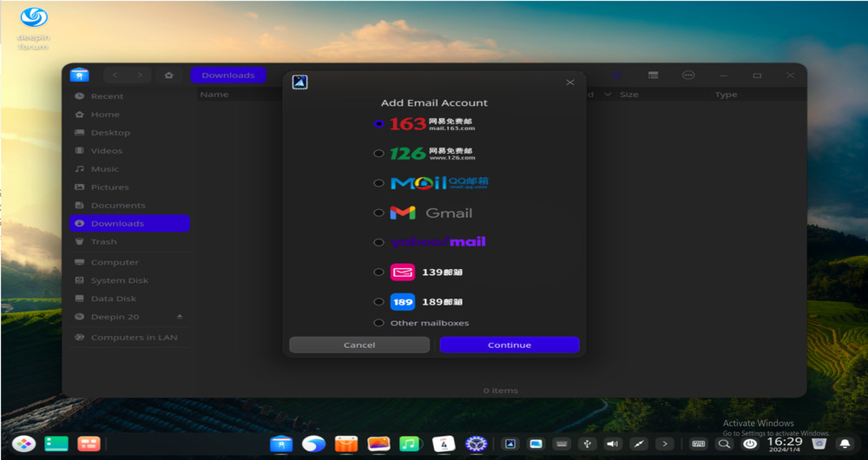
Task: Open File Manager from the dock
Action: click(281, 444)
